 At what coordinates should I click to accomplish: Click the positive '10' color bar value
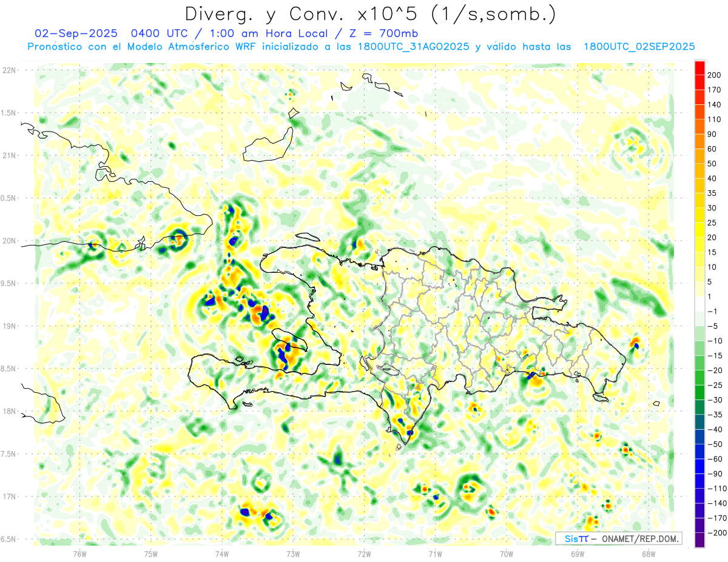713,267
